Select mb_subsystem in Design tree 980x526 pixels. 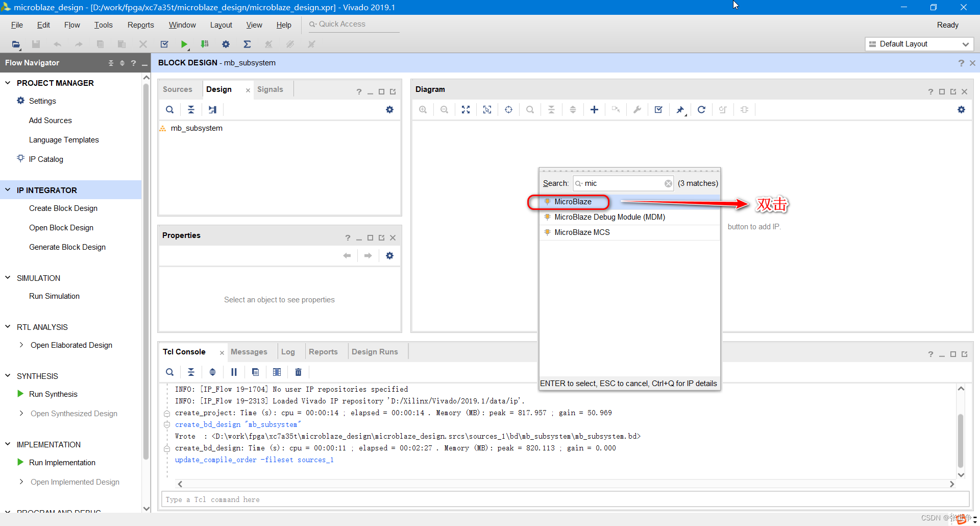point(197,128)
